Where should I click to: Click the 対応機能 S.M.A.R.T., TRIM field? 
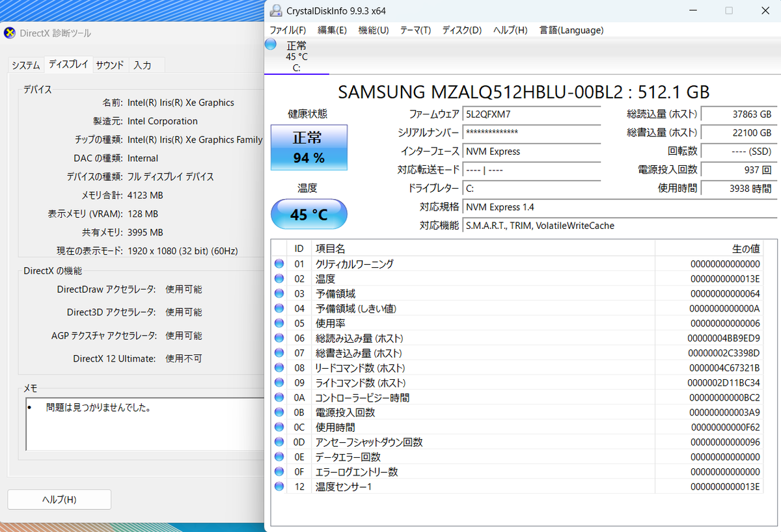(620, 226)
